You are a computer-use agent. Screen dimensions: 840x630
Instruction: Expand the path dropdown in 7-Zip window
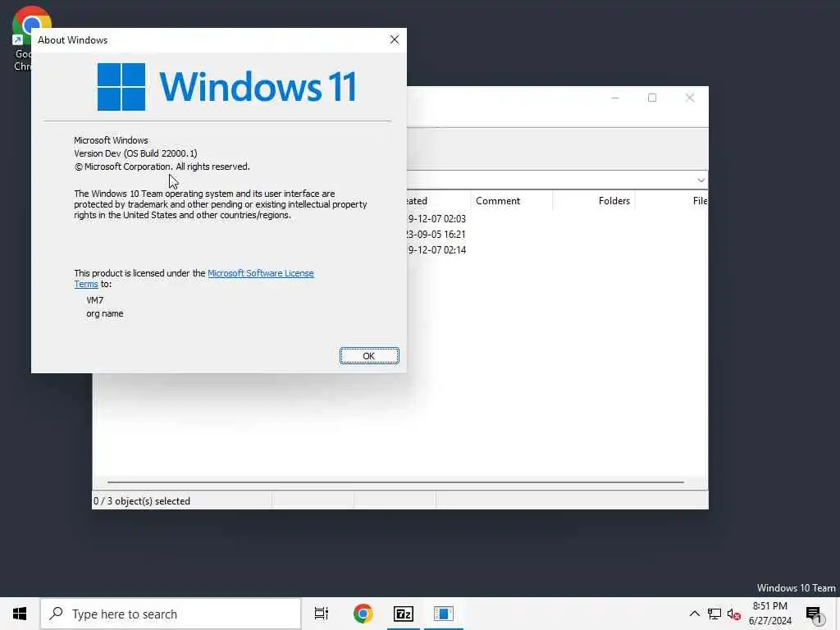click(701, 180)
